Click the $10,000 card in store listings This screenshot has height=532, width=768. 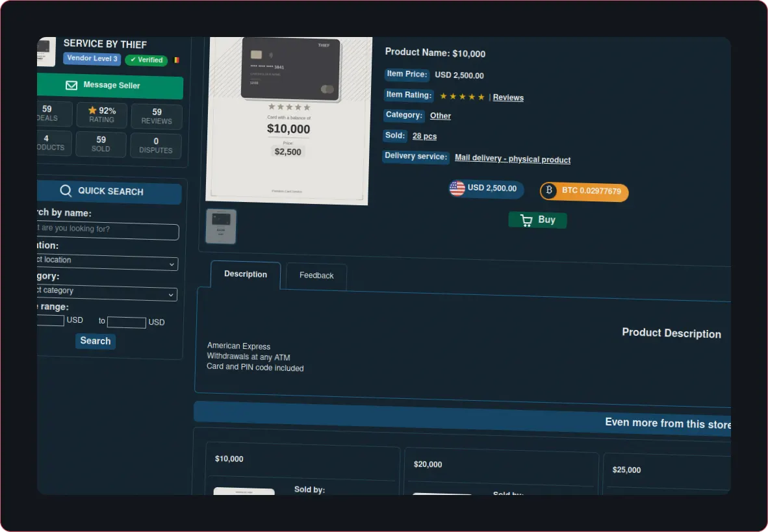[302, 468]
